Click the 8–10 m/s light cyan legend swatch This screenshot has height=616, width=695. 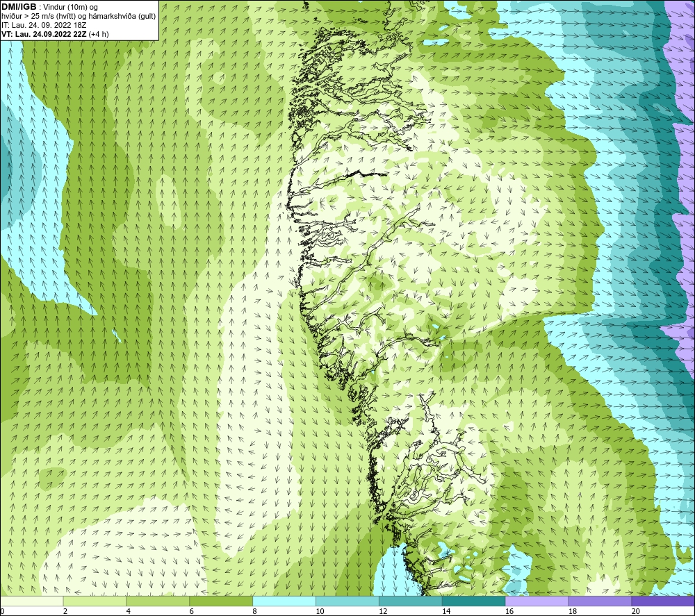284,601
